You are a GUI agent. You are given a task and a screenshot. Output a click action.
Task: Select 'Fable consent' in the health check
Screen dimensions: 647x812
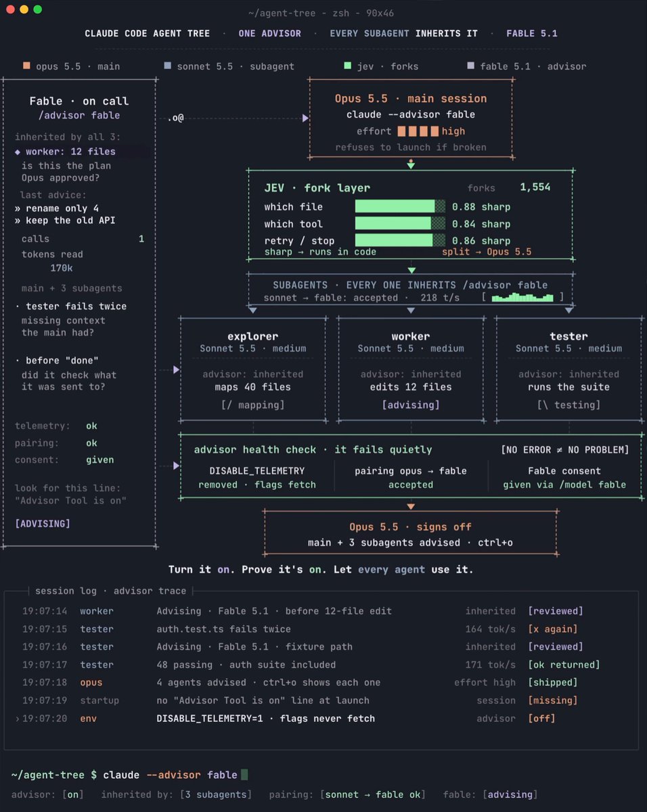564,471
